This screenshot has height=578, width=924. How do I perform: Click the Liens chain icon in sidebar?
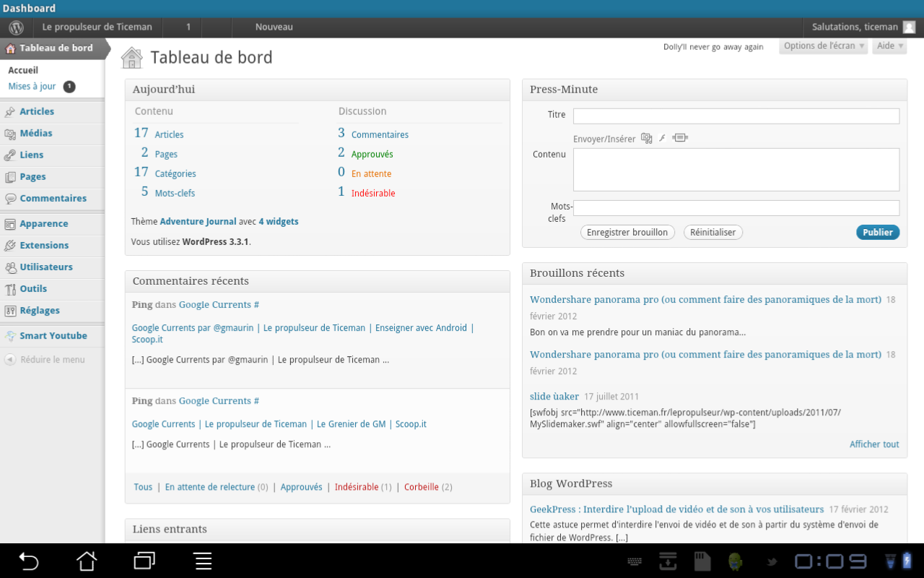[x=10, y=155]
